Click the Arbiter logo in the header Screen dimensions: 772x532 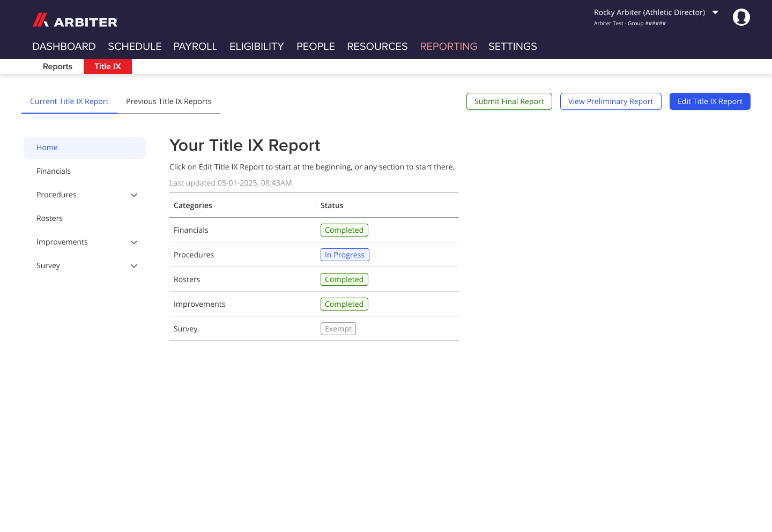pos(75,21)
